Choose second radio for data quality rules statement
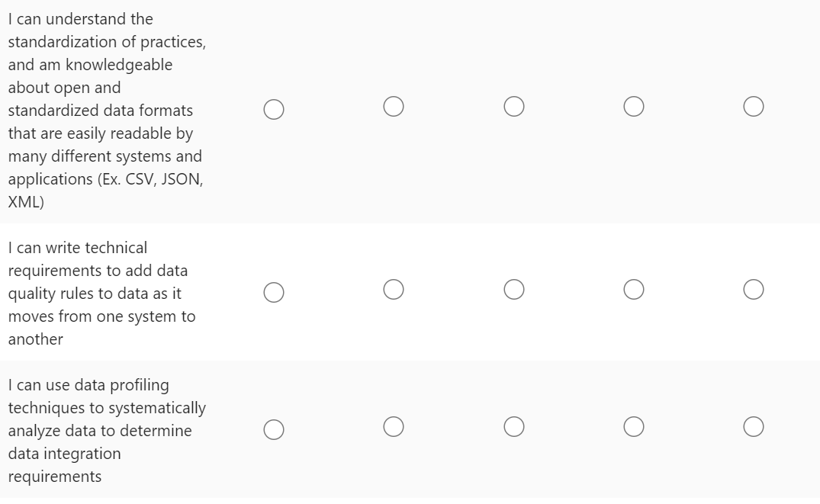The height and width of the screenshot is (504, 820). pyautogui.click(x=394, y=289)
